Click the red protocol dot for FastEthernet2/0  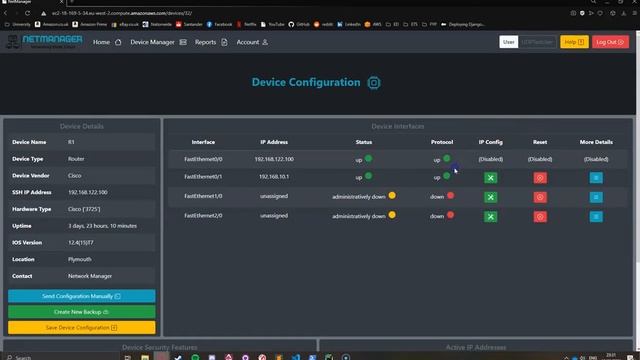pos(450,215)
